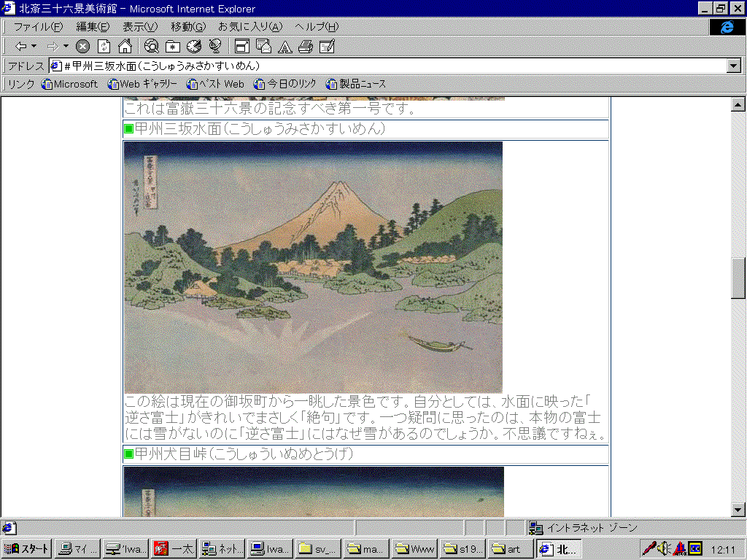The height and width of the screenshot is (560, 747).
Task: Switch to the Www folder taskbar button
Action: click(x=414, y=548)
